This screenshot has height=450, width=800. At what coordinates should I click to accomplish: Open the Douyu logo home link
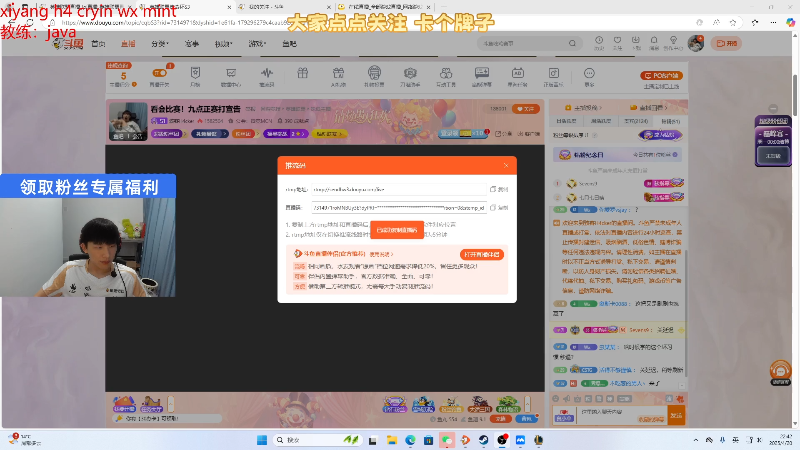pyautogui.click(x=69, y=44)
